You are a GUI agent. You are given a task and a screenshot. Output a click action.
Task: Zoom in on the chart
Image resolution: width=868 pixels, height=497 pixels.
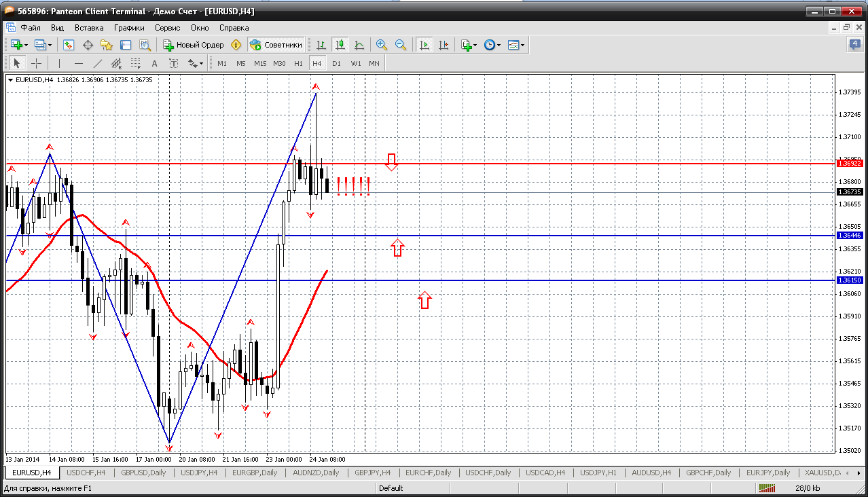pyautogui.click(x=382, y=45)
